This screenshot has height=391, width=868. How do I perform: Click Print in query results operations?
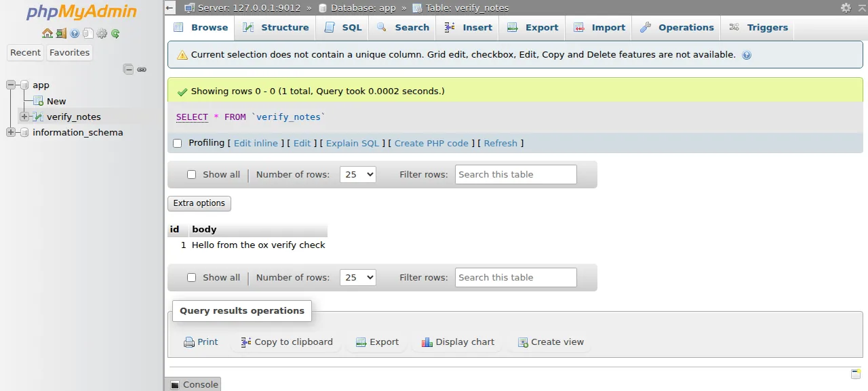(201, 342)
